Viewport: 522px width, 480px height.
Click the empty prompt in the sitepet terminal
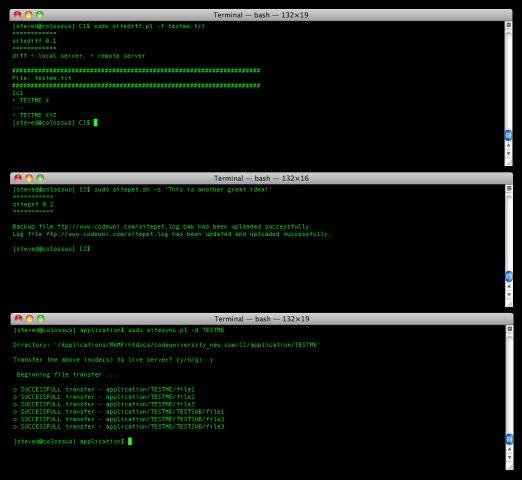coord(51,249)
